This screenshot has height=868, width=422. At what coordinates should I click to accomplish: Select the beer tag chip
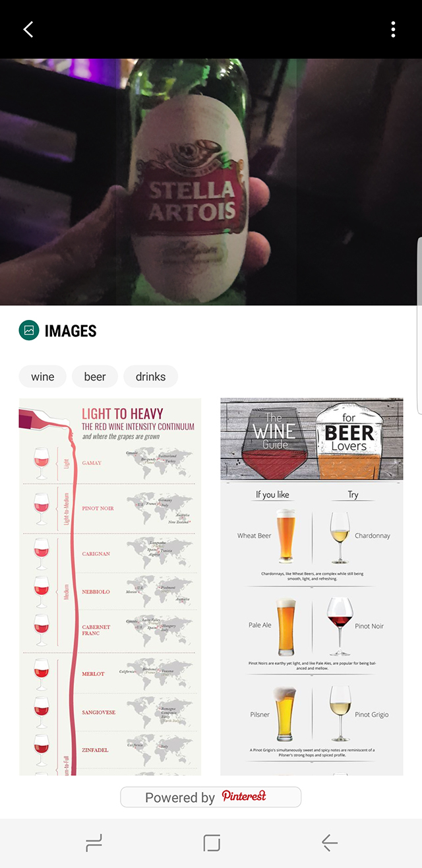[95, 377]
